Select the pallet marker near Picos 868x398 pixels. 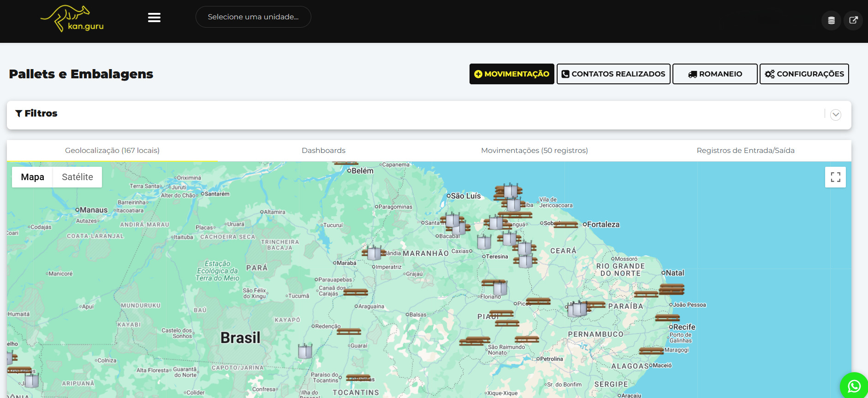538,301
